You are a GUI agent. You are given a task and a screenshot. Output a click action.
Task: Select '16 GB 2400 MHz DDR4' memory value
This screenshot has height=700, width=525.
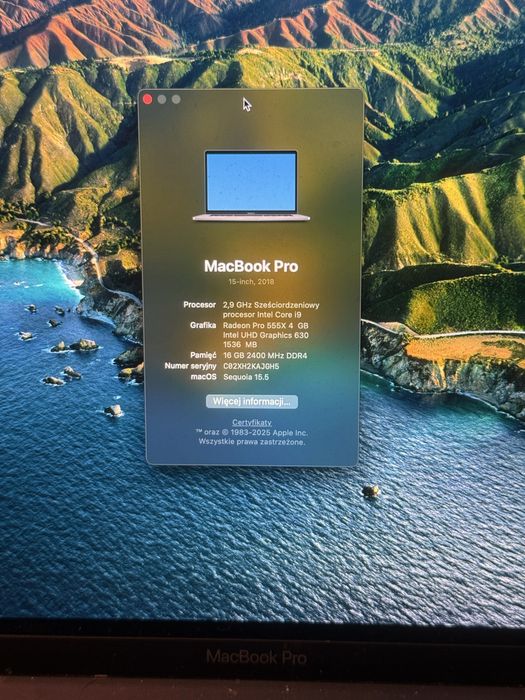(x=265, y=356)
